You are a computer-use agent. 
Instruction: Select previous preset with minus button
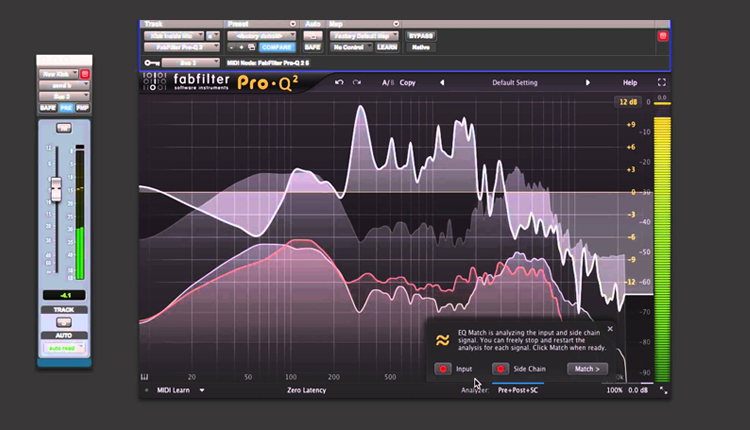coord(232,47)
